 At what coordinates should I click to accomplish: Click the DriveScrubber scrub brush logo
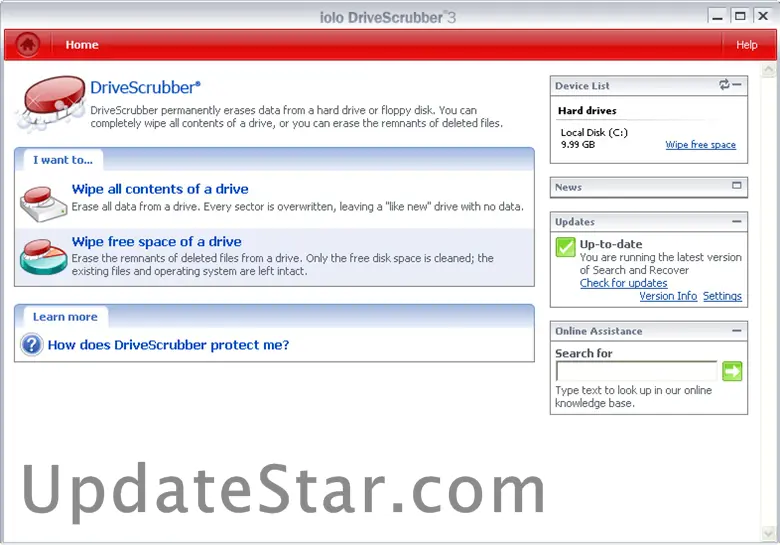(x=51, y=102)
